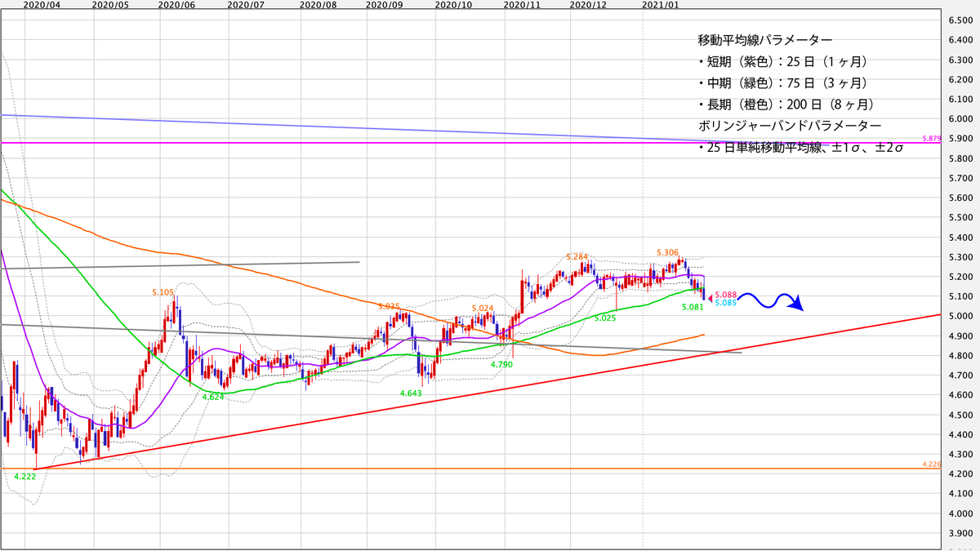The width and height of the screenshot is (980, 551).
Task: Select the 25日単純移動平均線 ±1σ ±2σ line
Action: pos(800,149)
